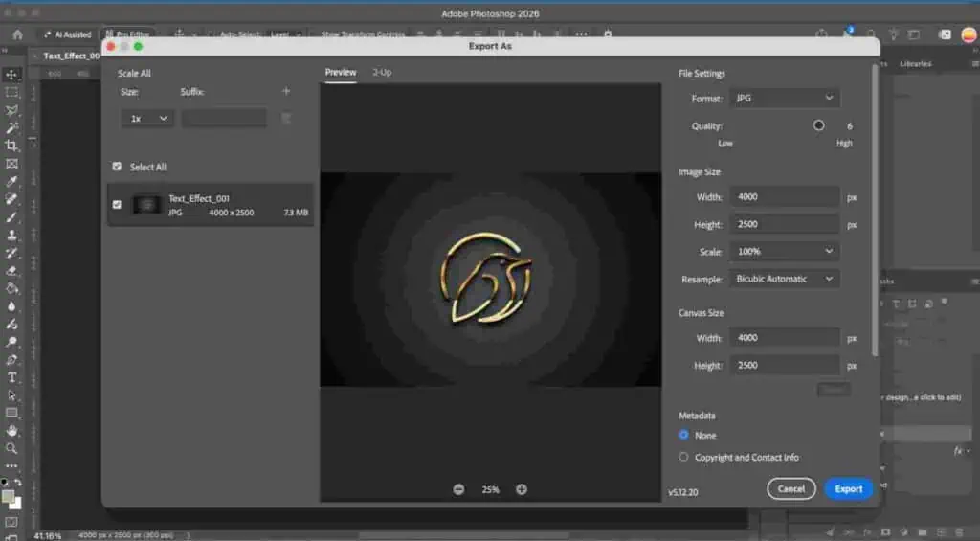Click the Canvas Size Height field
Screen dimensions: 980x541
pyautogui.click(x=785, y=365)
